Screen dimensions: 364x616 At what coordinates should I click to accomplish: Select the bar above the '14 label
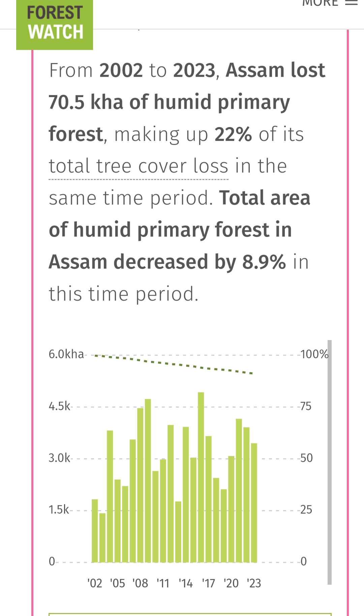tap(186, 489)
